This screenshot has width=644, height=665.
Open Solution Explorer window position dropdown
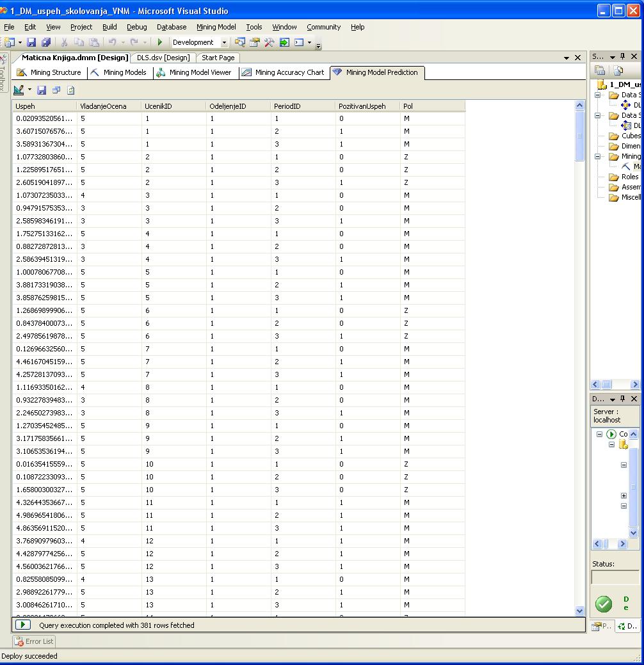click(x=612, y=57)
